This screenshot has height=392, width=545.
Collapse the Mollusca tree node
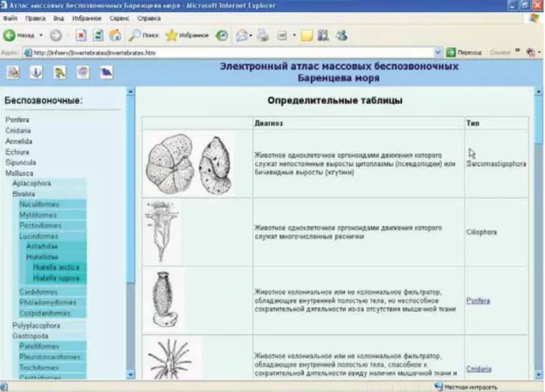pyautogui.click(x=19, y=174)
